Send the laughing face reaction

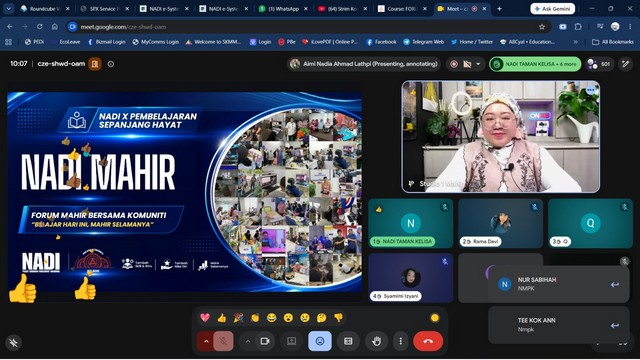click(x=271, y=318)
